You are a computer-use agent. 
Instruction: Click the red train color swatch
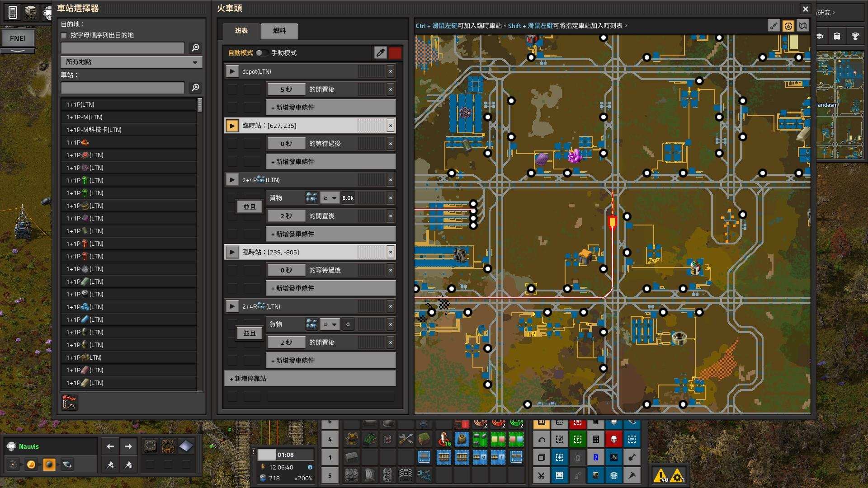395,53
